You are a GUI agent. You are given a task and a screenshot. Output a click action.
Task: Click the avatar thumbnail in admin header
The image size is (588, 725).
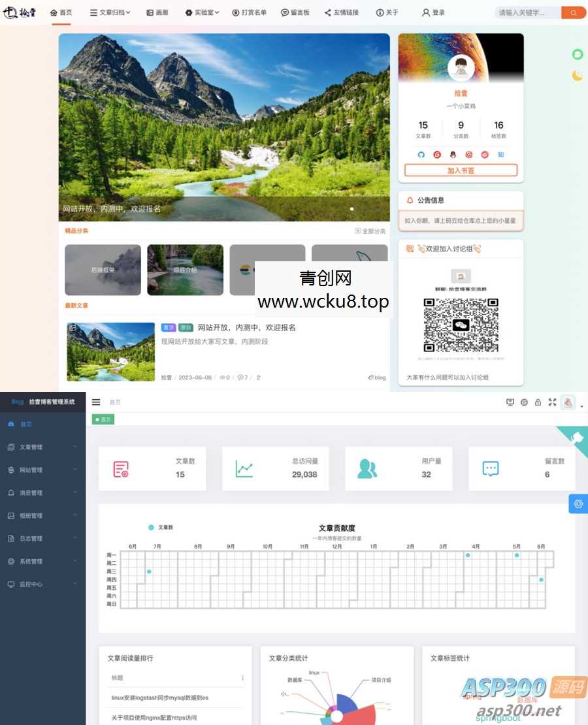568,402
